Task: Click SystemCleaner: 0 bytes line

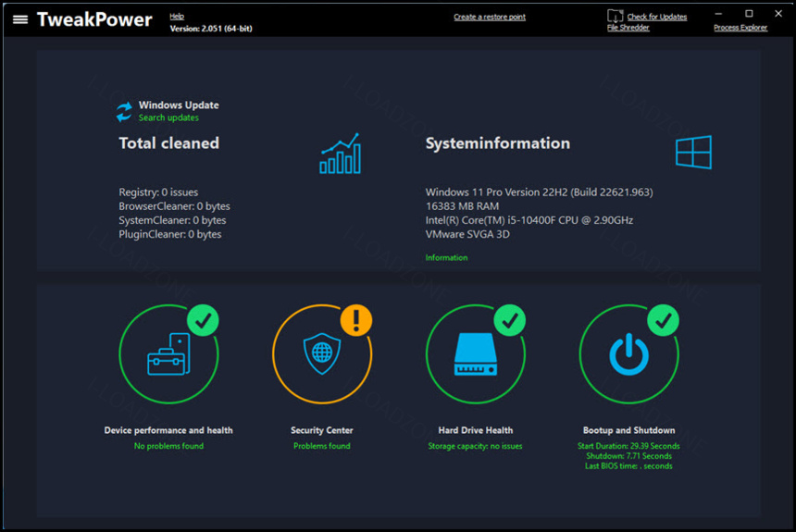Action: pos(172,220)
